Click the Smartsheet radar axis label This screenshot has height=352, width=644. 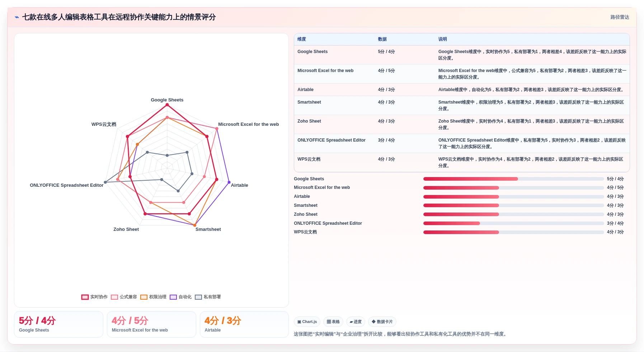tap(208, 229)
